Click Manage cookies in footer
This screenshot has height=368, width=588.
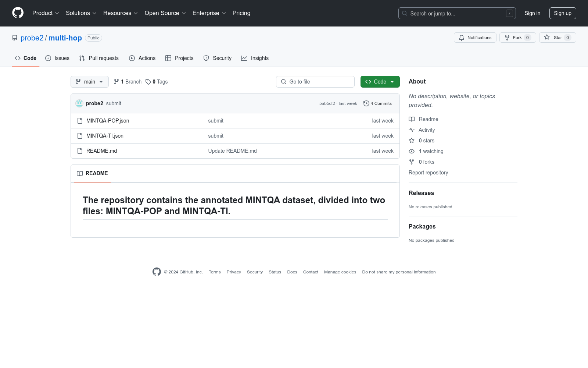click(x=340, y=272)
